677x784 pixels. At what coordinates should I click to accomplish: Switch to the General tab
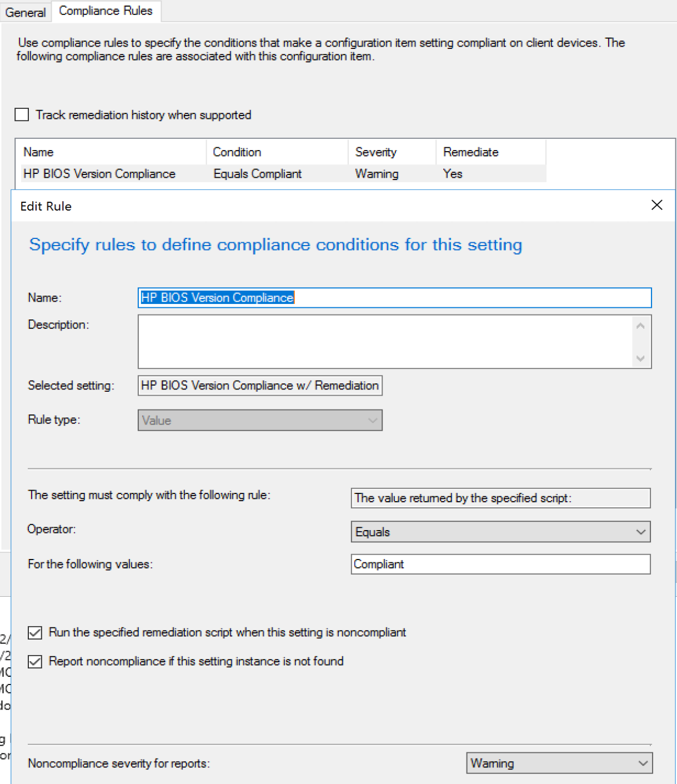(x=26, y=12)
